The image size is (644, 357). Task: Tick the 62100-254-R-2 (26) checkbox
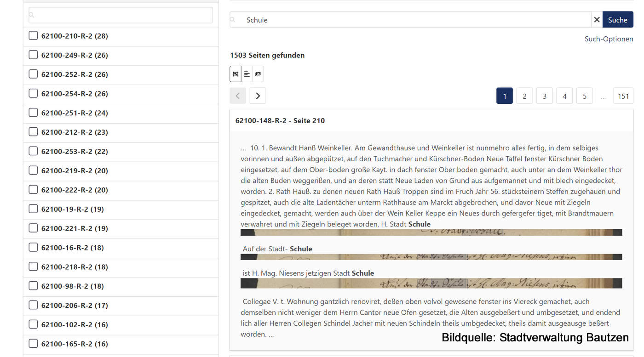coord(33,94)
